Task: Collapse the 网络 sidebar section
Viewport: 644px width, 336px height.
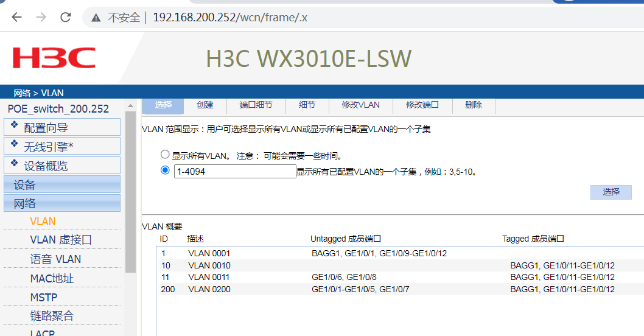Action: coord(62,203)
